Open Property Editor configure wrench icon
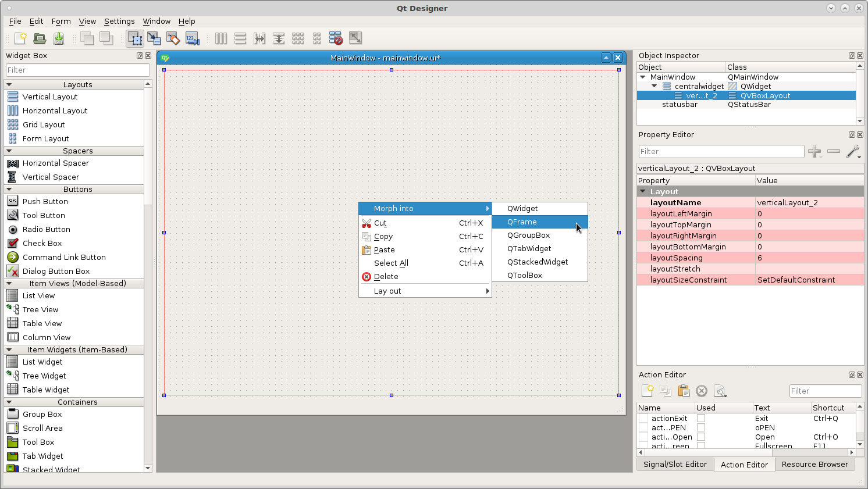Image resolution: width=868 pixels, height=489 pixels. 853,152
